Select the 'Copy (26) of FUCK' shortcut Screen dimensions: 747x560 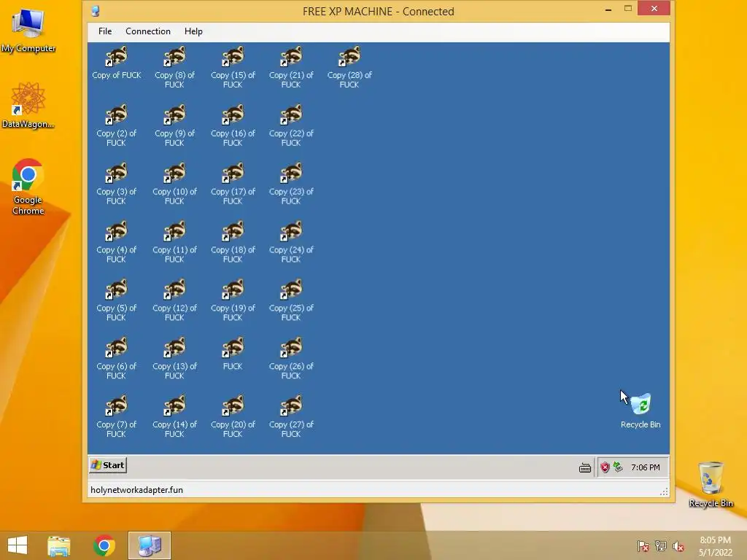pyautogui.click(x=291, y=359)
